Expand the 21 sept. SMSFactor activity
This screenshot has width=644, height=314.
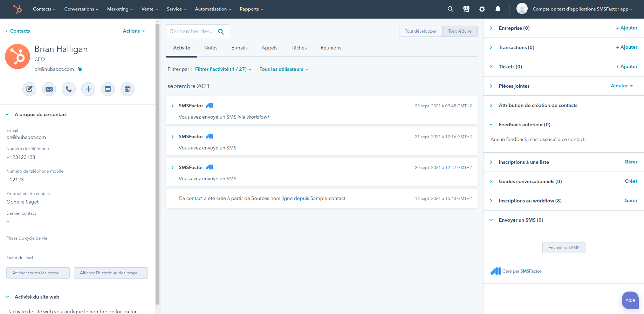pyautogui.click(x=172, y=136)
